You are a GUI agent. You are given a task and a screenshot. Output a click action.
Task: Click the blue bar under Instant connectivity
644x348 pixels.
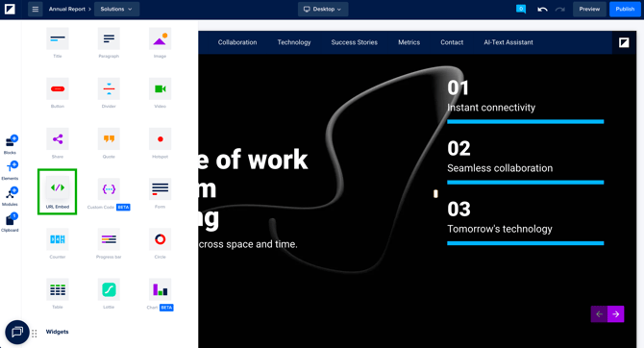[526, 122]
